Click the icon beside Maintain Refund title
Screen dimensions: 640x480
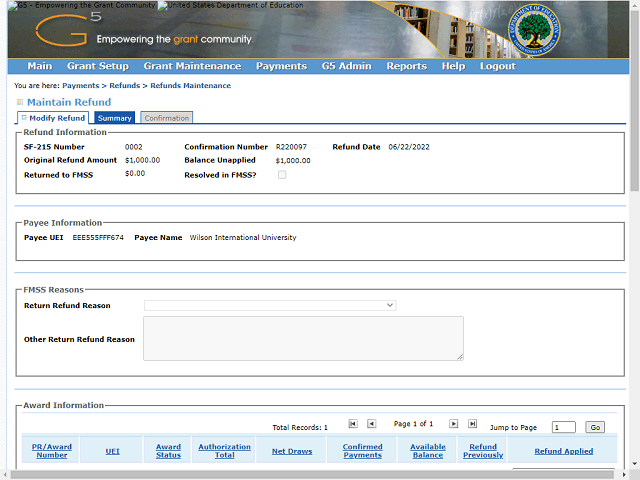(20, 102)
